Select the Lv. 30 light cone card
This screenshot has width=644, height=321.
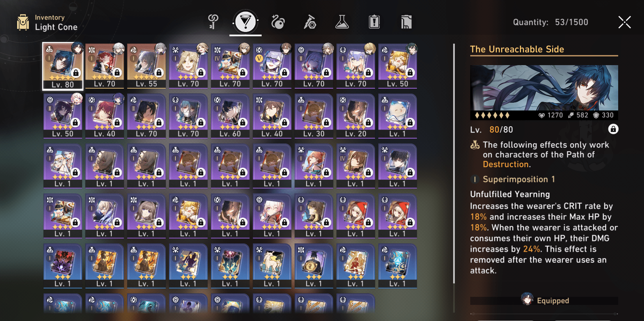[314, 116]
